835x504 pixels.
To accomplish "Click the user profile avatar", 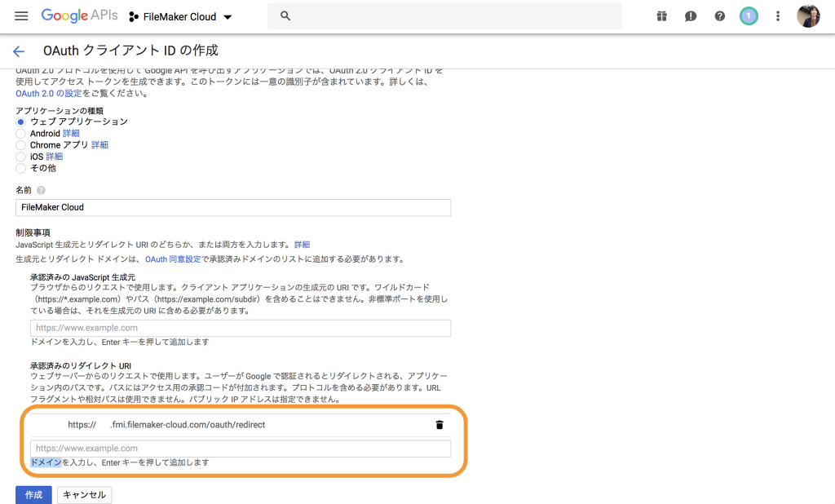I will click(x=808, y=16).
